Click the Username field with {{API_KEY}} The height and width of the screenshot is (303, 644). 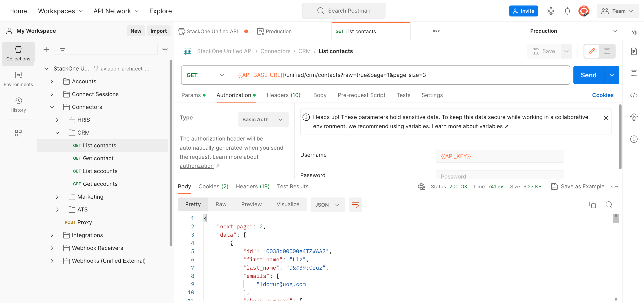point(500,156)
